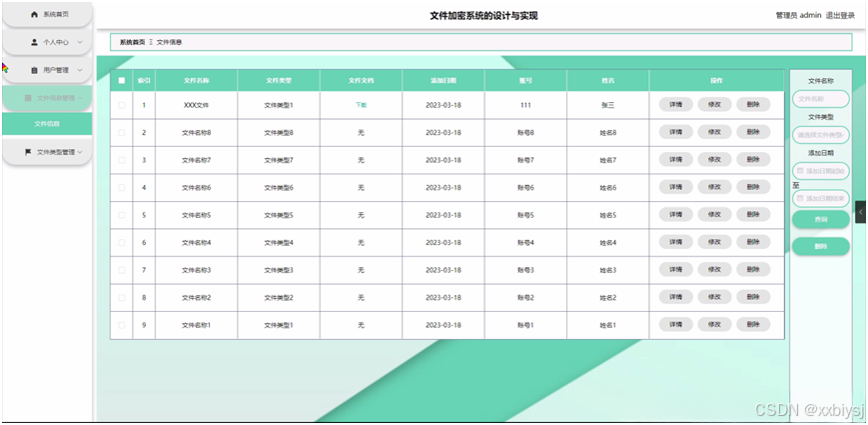Check the box for row 文件名称3

122,270
